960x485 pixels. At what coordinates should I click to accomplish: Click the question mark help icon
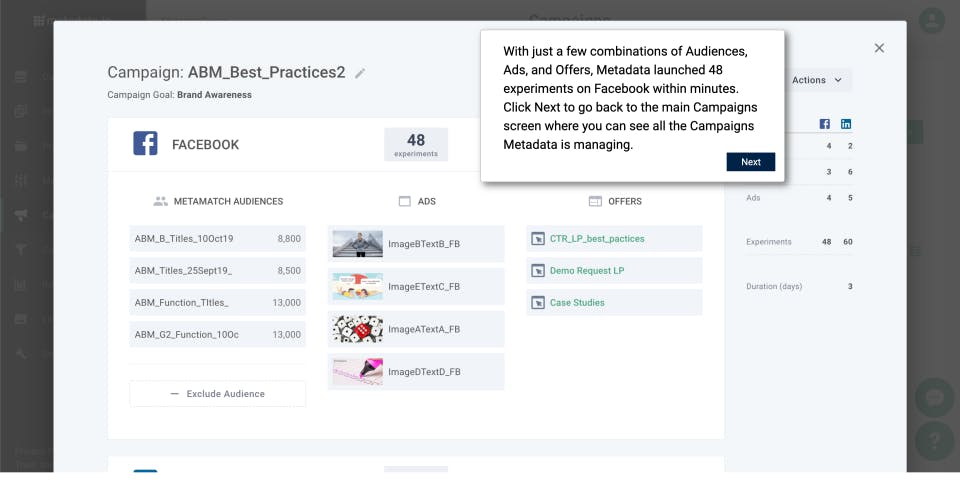pyautogui.click(x=935, y=440)
